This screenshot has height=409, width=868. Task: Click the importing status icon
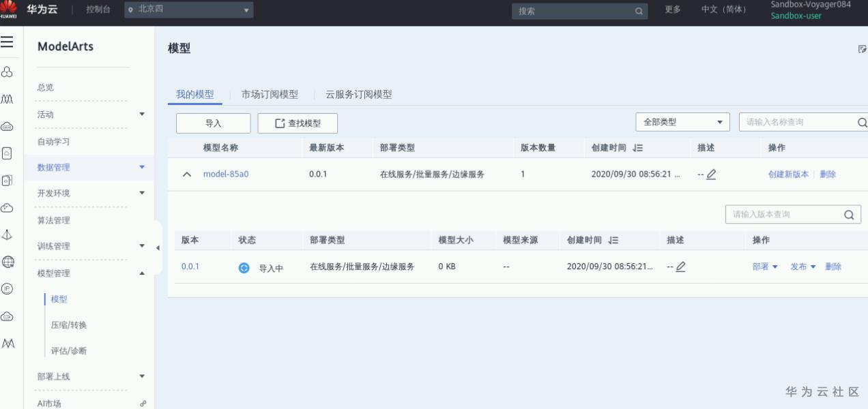[x=244, y=268]
